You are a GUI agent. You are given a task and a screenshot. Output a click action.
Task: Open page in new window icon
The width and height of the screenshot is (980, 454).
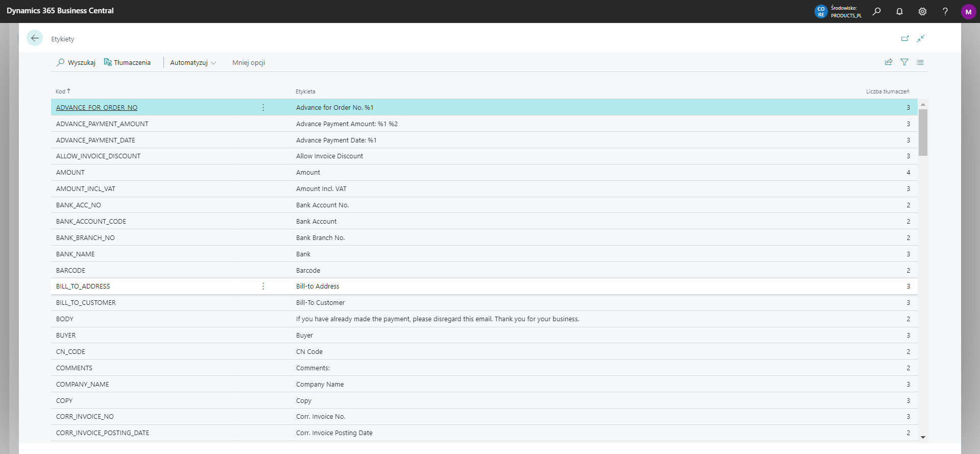pyautogui.click(x=905, y=38)
